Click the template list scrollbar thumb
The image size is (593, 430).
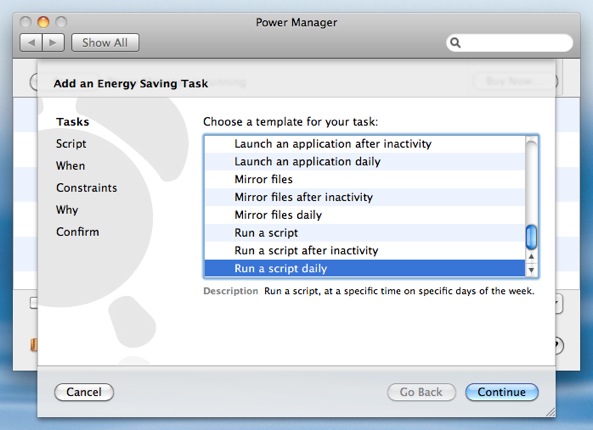(x=531, y=237)
